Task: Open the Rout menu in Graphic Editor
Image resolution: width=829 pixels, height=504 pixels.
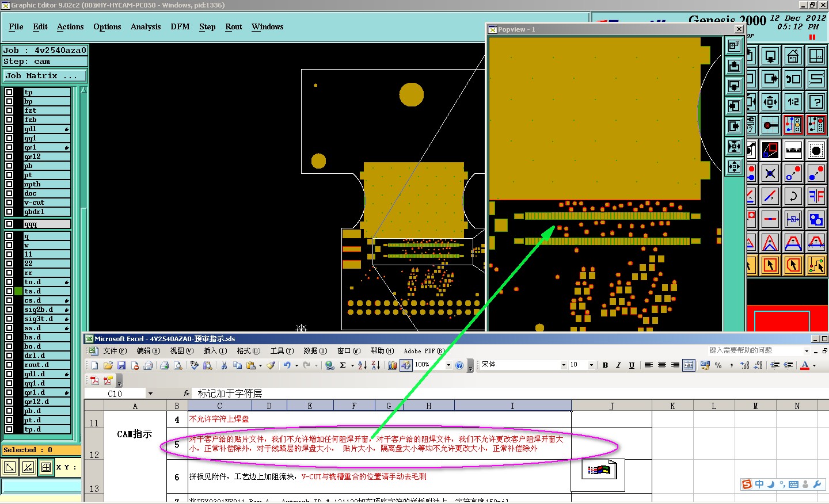Action: click(x=234, y=27)
